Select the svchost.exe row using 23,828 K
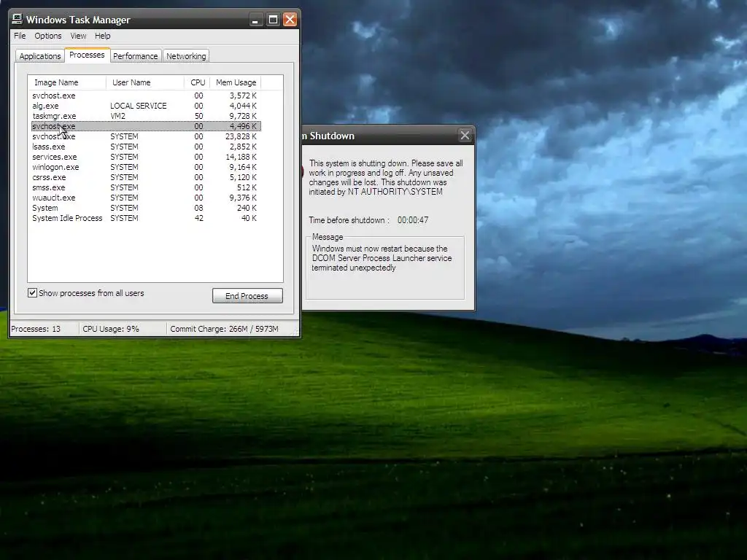The image size is (747, 560). (146, 136)
